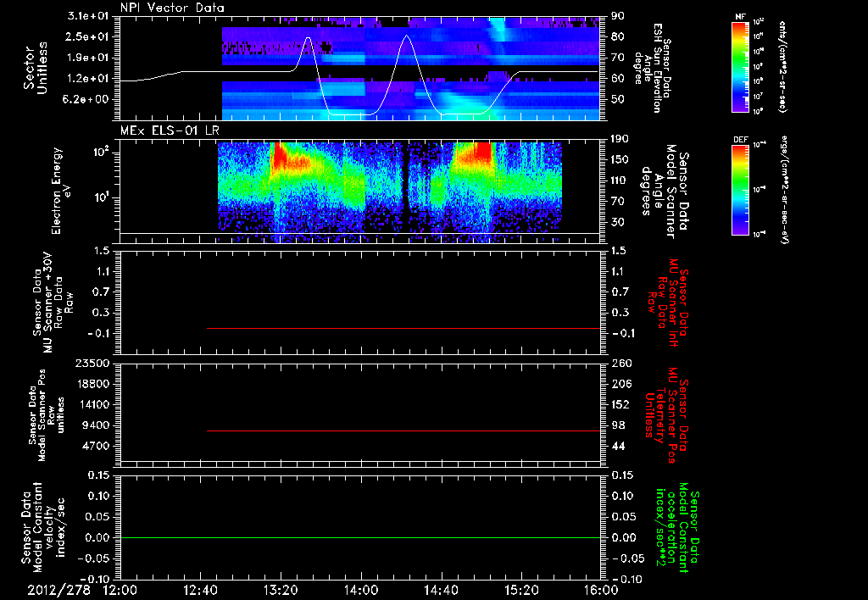Click the 'NF' label above the color bar

(x=741, y=17)
